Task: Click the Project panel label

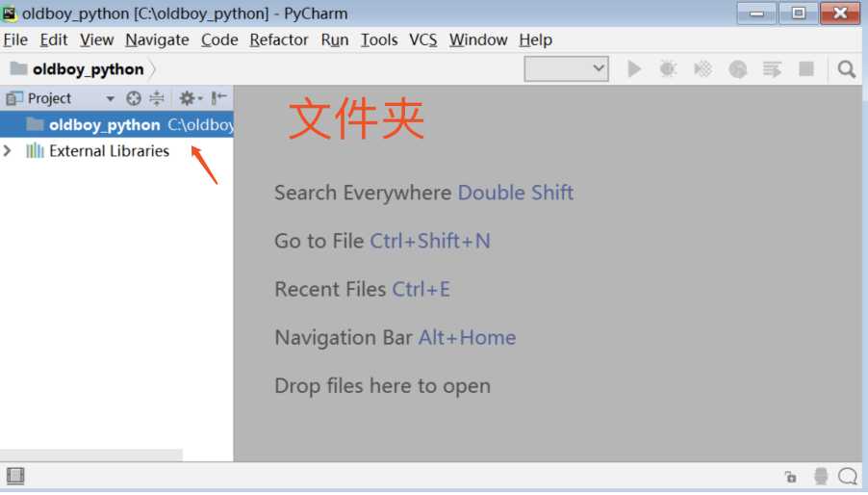Action: [49, 98]
